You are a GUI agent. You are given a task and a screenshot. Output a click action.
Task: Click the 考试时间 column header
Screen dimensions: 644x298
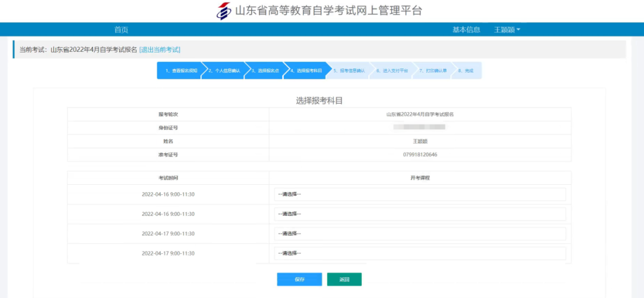click(168, 178)
